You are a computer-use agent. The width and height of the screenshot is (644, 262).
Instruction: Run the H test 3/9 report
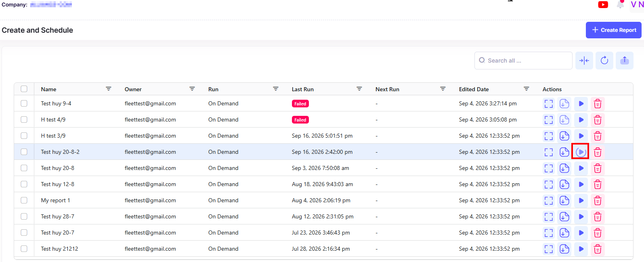coord(581,136)
